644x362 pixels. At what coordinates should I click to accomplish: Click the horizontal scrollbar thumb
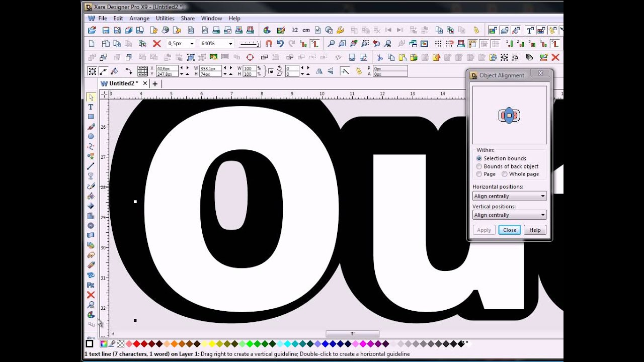coord(352,334)
